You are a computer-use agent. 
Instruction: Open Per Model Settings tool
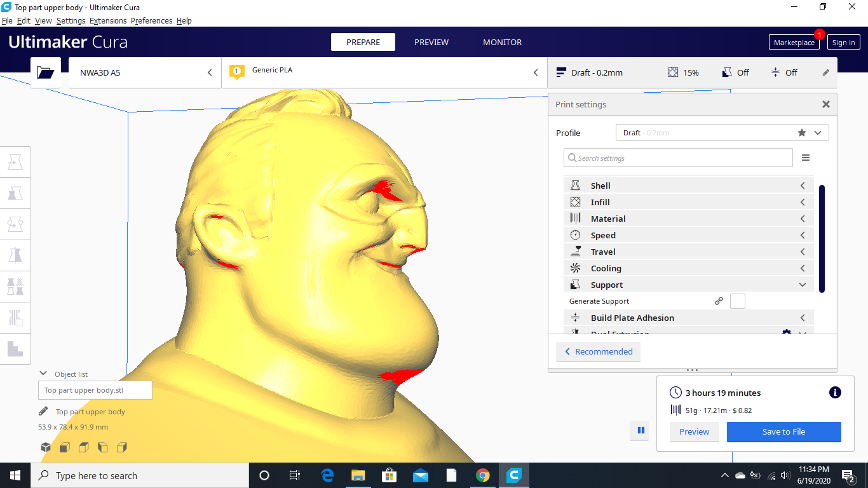15,286
